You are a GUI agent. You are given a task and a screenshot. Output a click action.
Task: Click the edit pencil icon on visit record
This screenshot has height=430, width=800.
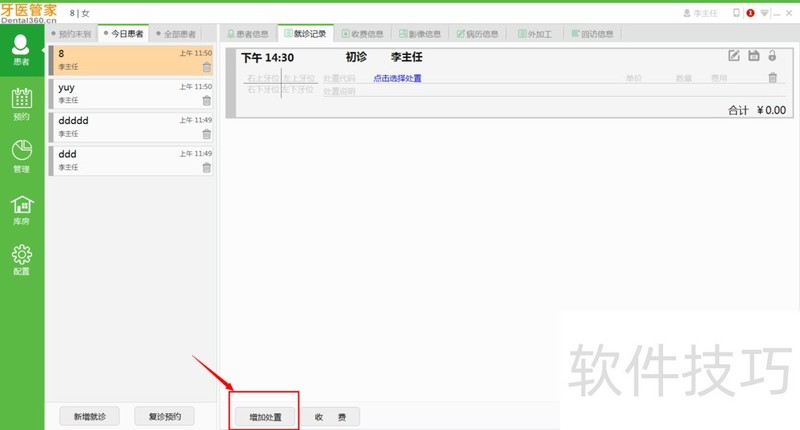(x=734, y=56)
